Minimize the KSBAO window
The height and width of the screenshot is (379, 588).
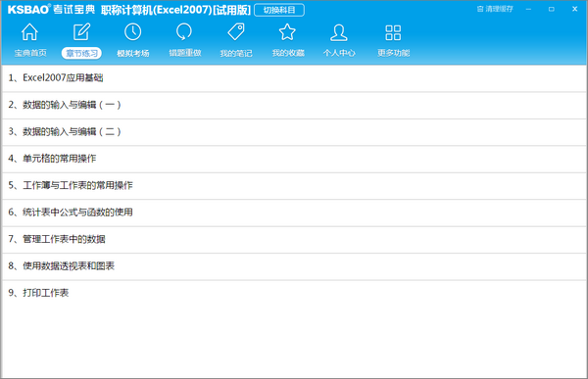[x=528, y=9]
